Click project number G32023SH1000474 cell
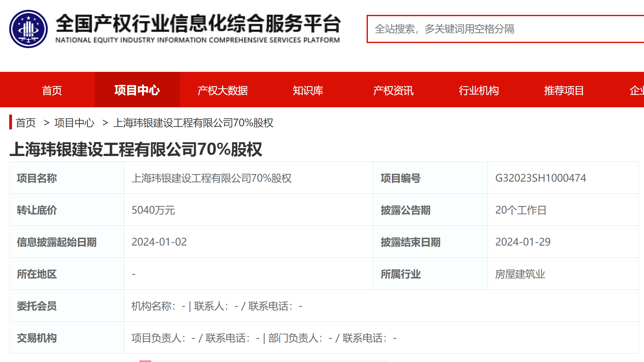Image resolution: width=644 pixels, height=362 pixels. pos(541,178)
